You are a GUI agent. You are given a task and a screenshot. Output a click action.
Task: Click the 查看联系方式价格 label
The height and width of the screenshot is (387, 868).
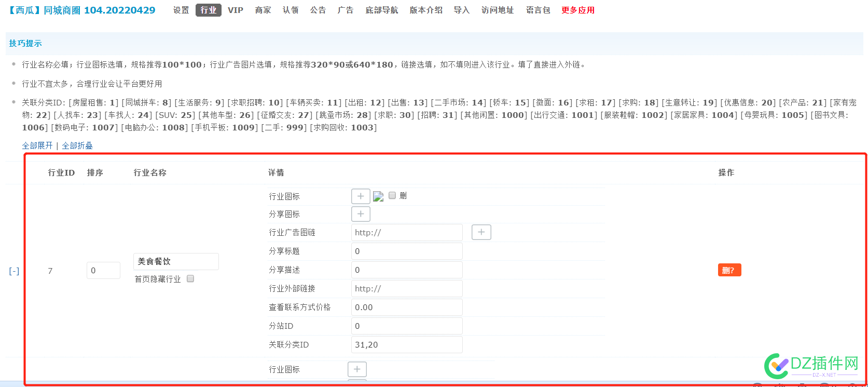[300, 307]
